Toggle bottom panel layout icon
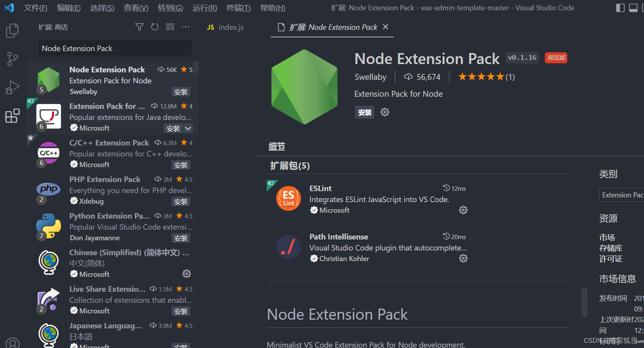 633,8
